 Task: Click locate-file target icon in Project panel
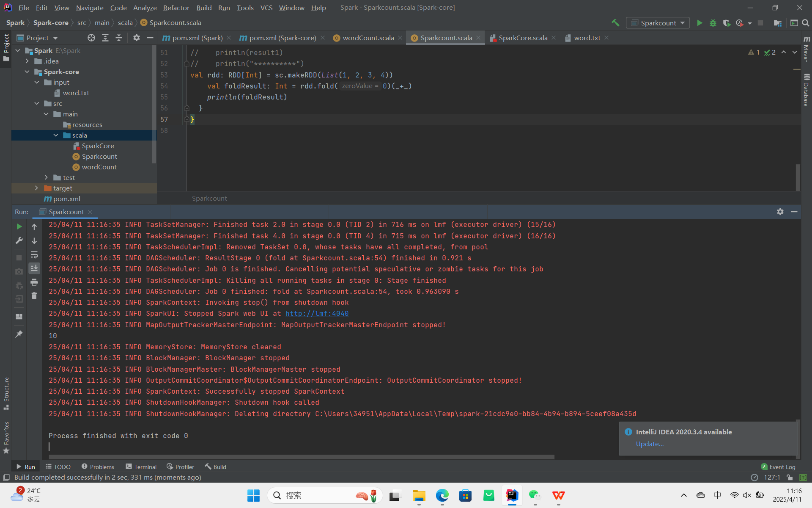[x=91, y=38]
